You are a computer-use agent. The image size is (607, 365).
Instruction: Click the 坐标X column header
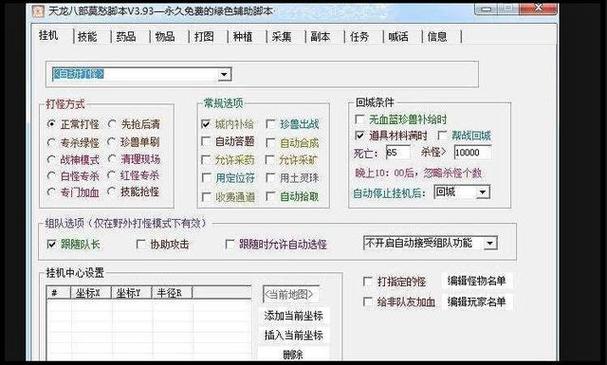91,293
